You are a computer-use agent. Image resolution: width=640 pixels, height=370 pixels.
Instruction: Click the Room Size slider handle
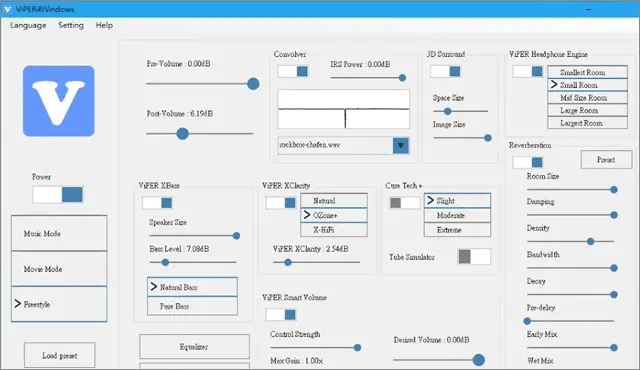point(613,190)
